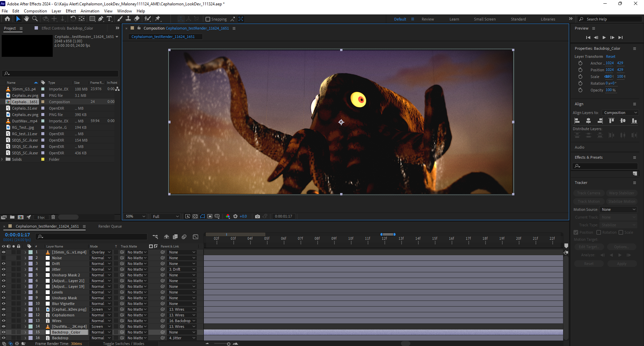Toggle the transparency grid in viewer
The image size is (644, 346).
[195, 216]
